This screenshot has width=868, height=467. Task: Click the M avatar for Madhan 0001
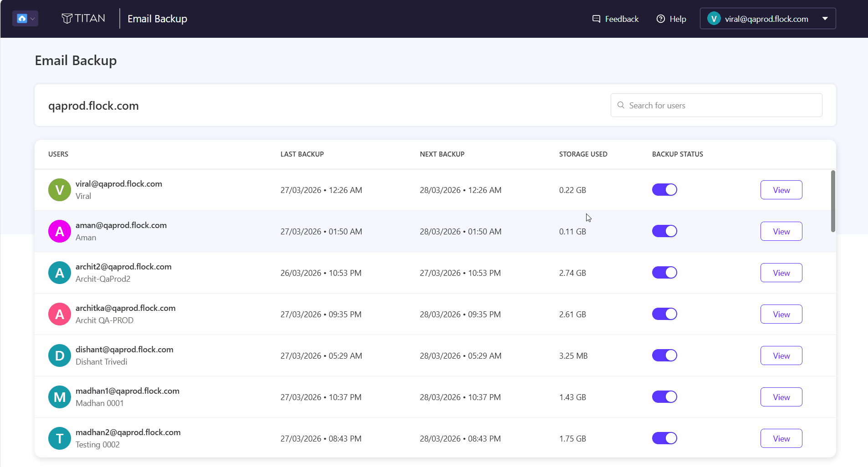60,397
